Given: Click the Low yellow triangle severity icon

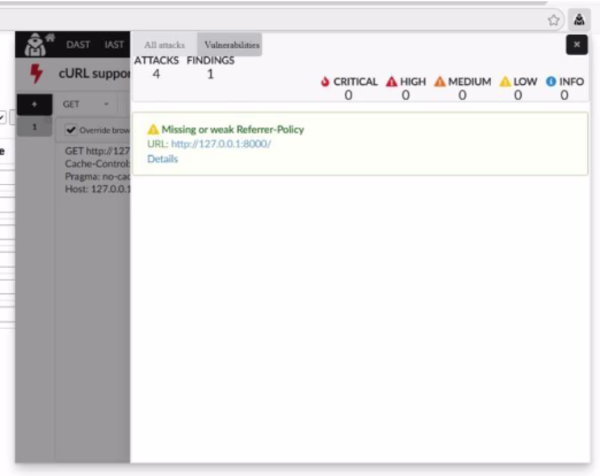Looking at the screenshot, I should pyautogui.click(x=505, y=82).
